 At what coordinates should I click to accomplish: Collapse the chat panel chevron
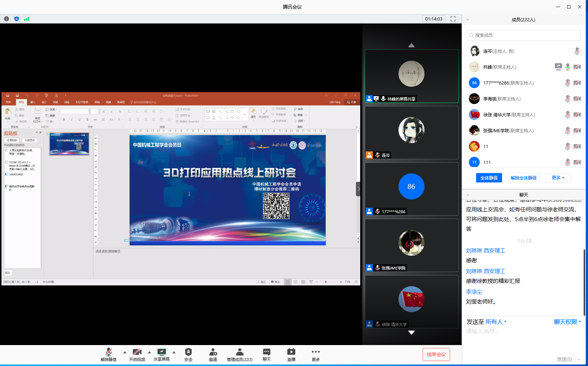[x=468, y=195]
